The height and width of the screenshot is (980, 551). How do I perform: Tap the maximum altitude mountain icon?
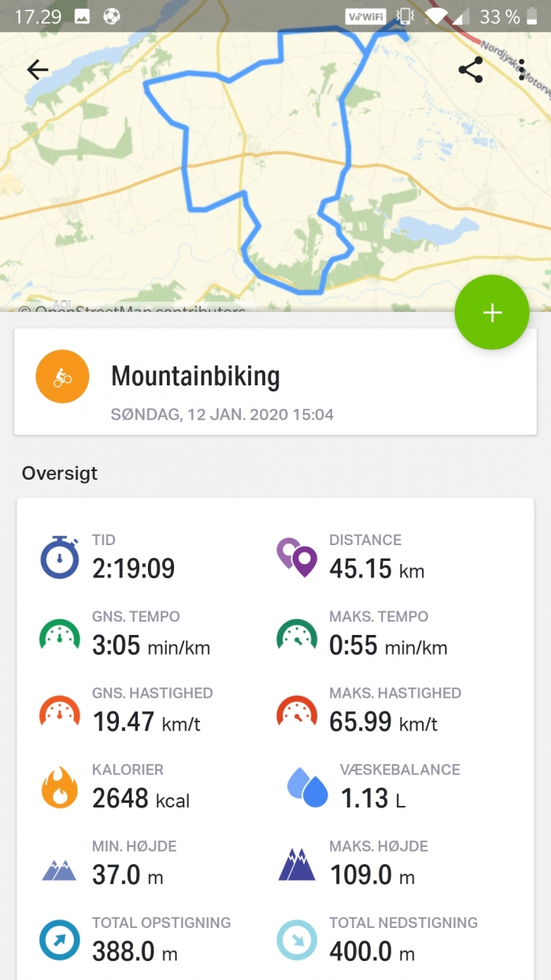tap(297, 865)
